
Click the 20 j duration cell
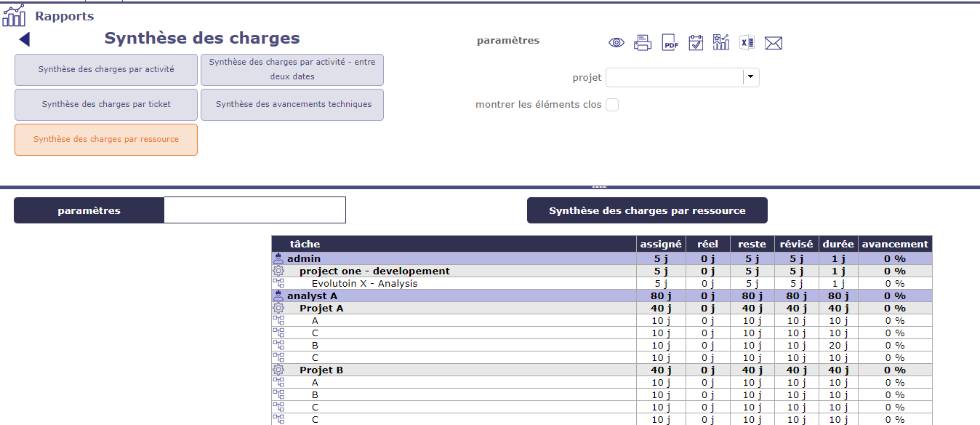pyautogui.click(x=838, y=345)
